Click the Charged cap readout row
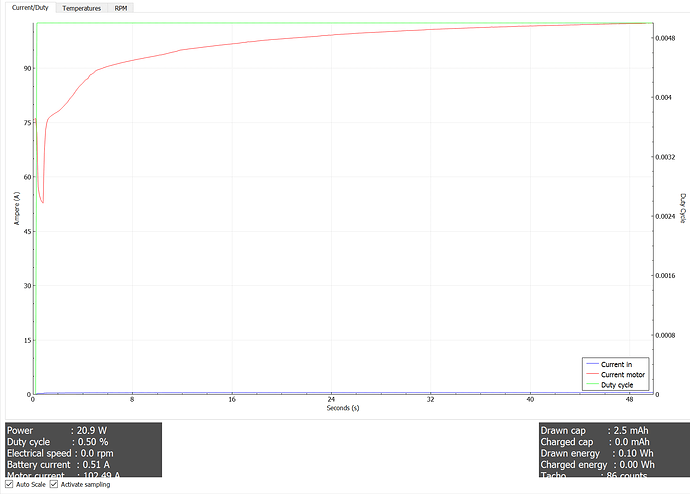Image resolution: width=690 pixels, height=494 pixels. tap(594, 441)
